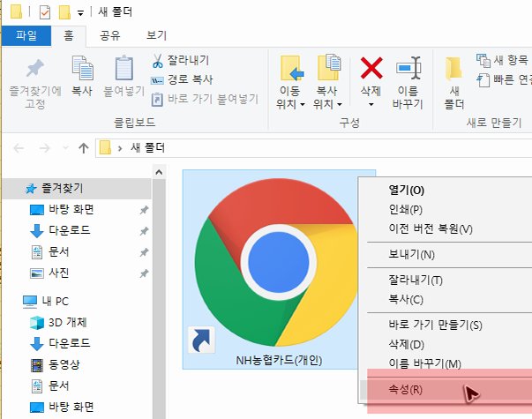Click the 새 폴더 new folder icon

coord(454,69)
